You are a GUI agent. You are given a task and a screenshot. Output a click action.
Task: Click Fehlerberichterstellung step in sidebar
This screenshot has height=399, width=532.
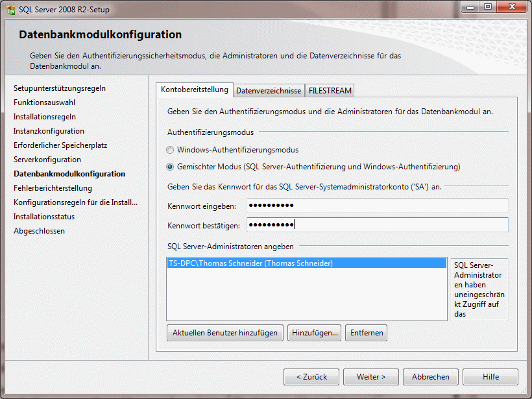click(x=53, y=188)
